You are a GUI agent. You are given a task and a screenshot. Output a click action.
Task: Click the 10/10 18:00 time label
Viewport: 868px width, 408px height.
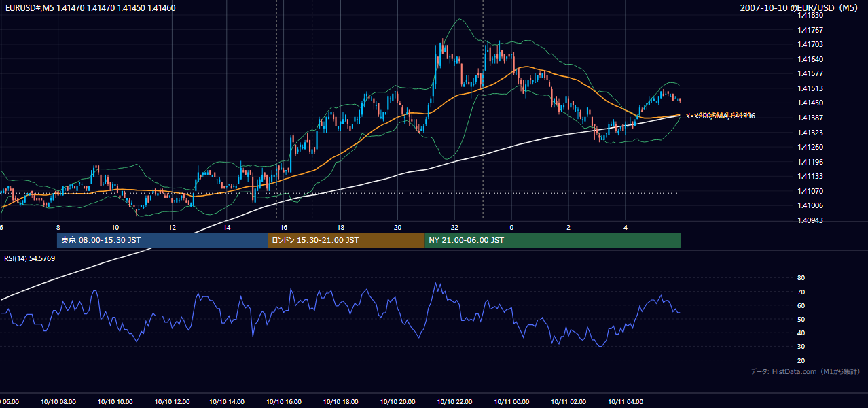pos(341,402)
